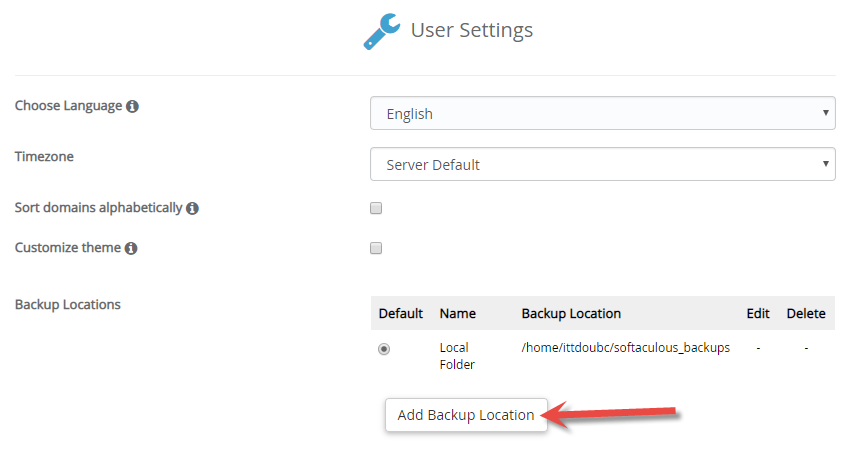This screenshot has height=450, width=850.
Task: Tick the Customize theme checkbox
Action: [x=376, y=248]
